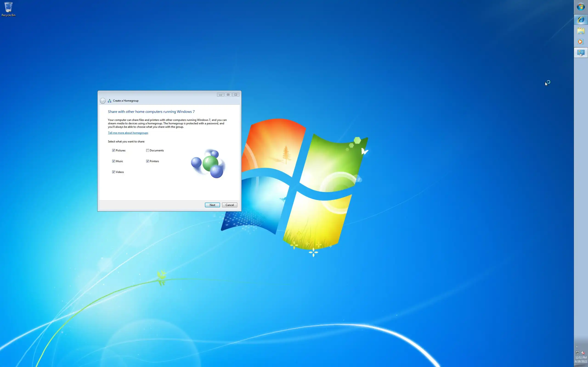
Task: Click the network tray icon
Action: pos(577,353)
